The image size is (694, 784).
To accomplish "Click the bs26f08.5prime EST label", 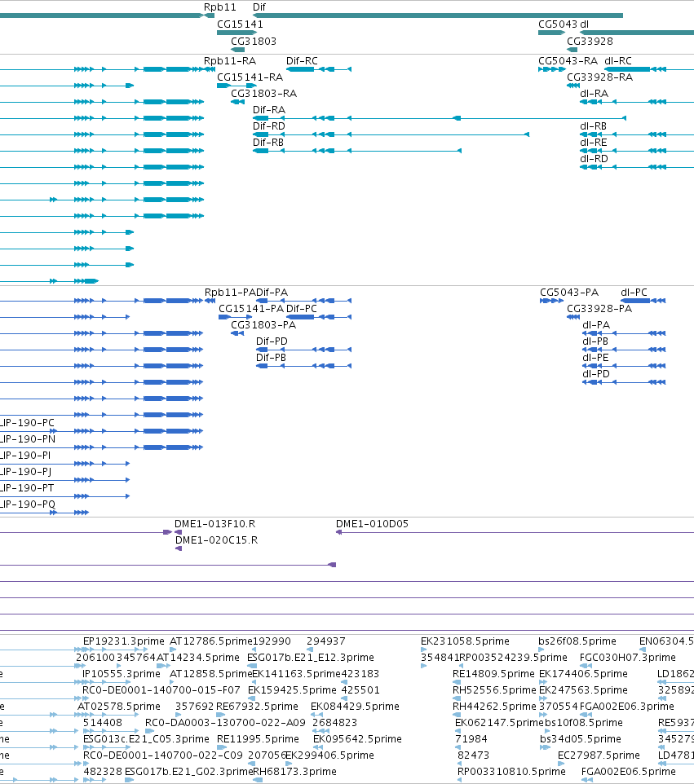I will tap(577, 641).
